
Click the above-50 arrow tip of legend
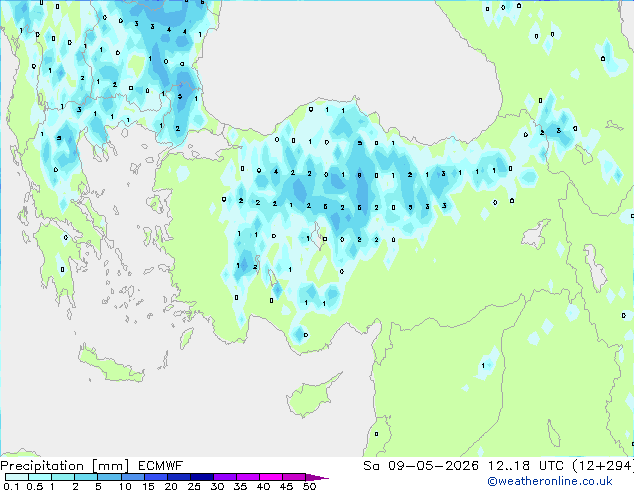pyautogui.click(x=317, y=477)
